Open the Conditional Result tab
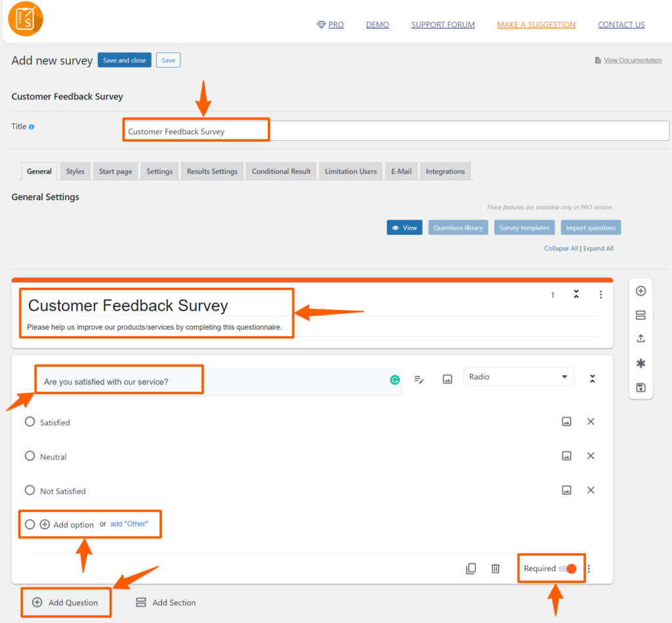The image size is (672, 623). point(281,171)
